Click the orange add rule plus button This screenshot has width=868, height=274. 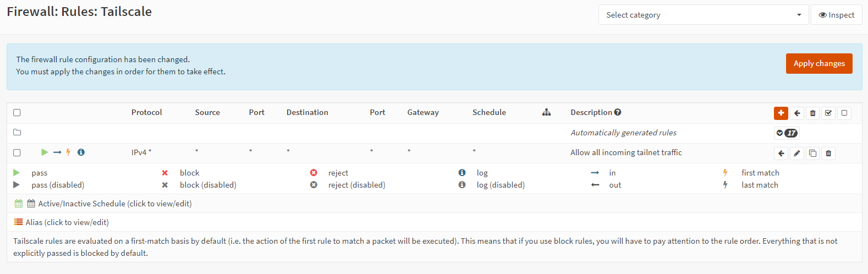tap(781, 113)
